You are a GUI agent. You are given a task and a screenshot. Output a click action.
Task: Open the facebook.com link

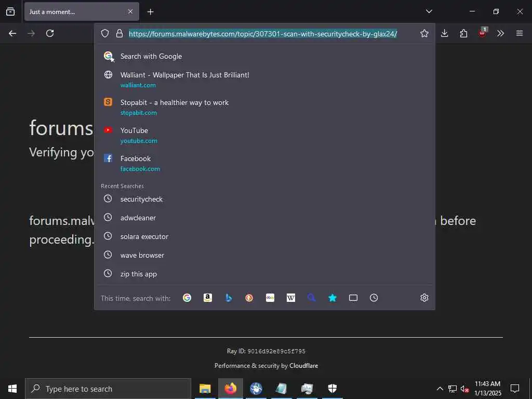(140, 169)
